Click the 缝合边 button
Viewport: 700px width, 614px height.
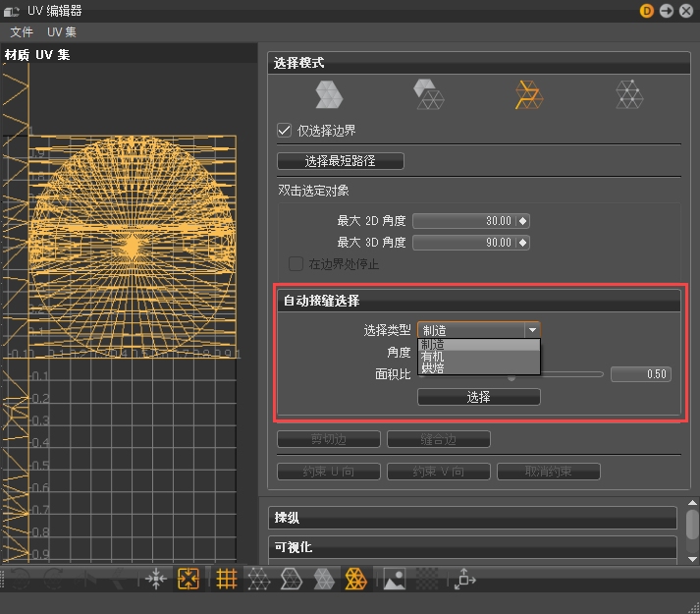pos(439,439)
